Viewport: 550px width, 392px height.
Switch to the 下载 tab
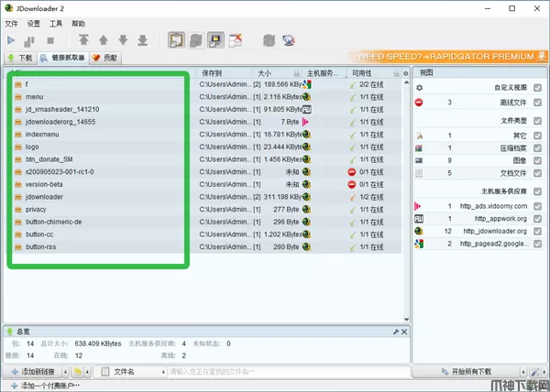[20, 58]
